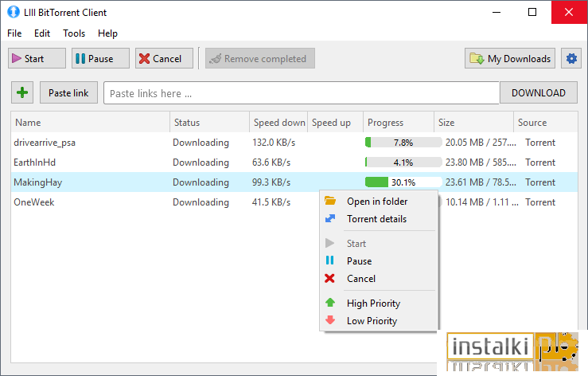This screenshot has width=588, height=376.
Task: Click the Remove completed toolbar button
Action: click(260, 58)
